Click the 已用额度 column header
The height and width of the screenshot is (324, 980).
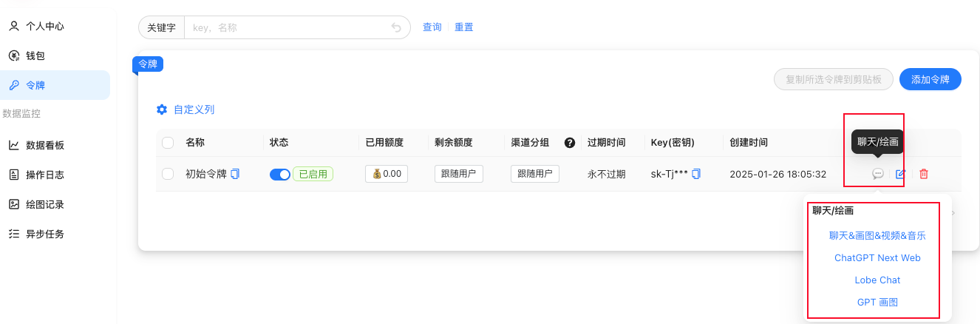pyautogui.click(x=384, y=143)
